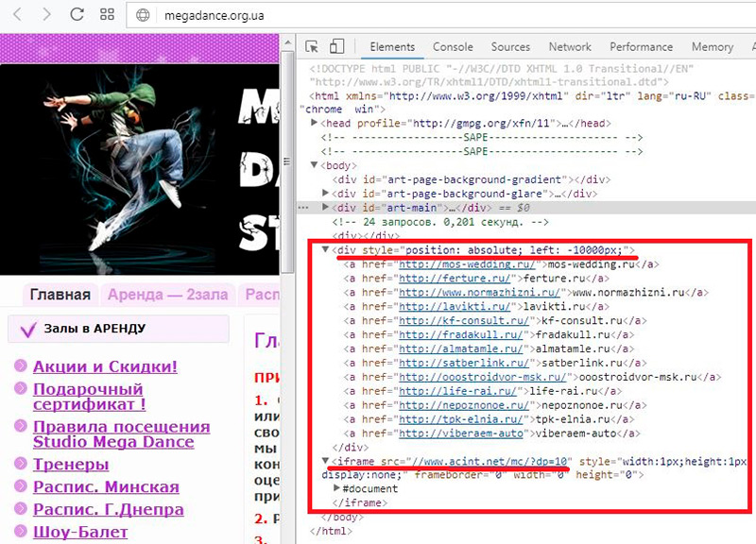Switch to the Console tab

click(x=453, y=47)
